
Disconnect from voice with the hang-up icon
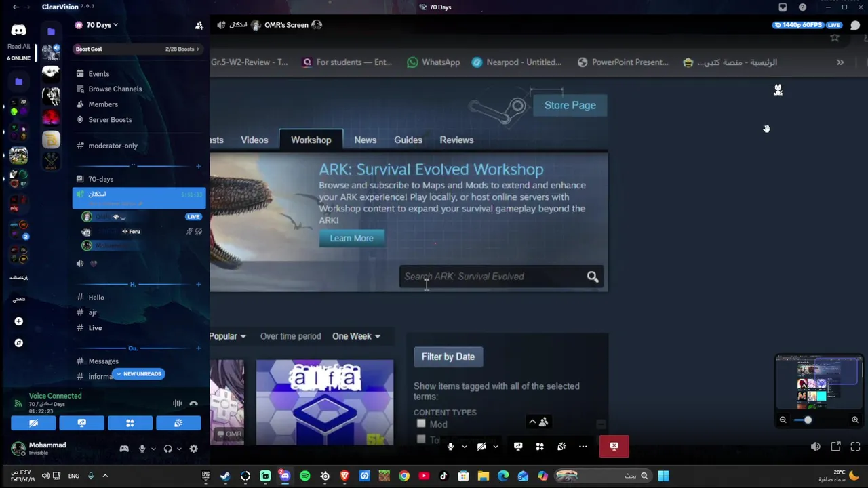pyautogui.click(x=193, y=403)
